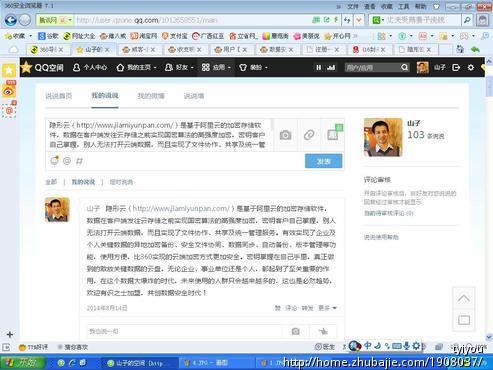Screen dimensions: 493x370
Task: Open the 文件 menu in browser title bar
Action: (x=353, y=6)
